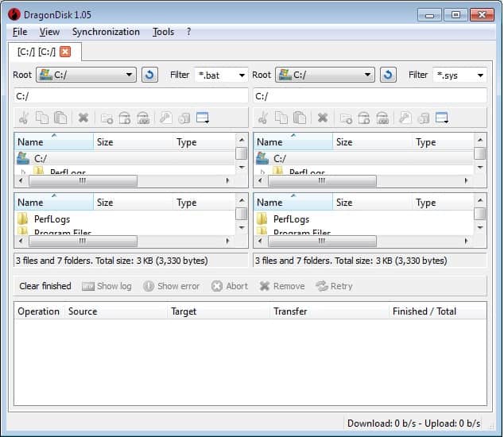
Task: Click Delete X icon in left pane toolbar
Action: tap(83, 118)
